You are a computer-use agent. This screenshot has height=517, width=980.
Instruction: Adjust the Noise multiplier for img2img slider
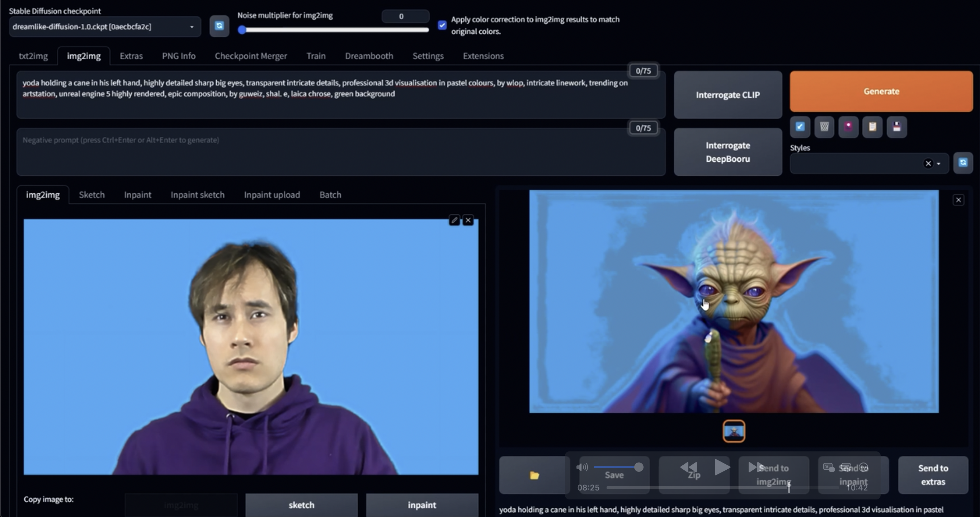tap(242, 30)
